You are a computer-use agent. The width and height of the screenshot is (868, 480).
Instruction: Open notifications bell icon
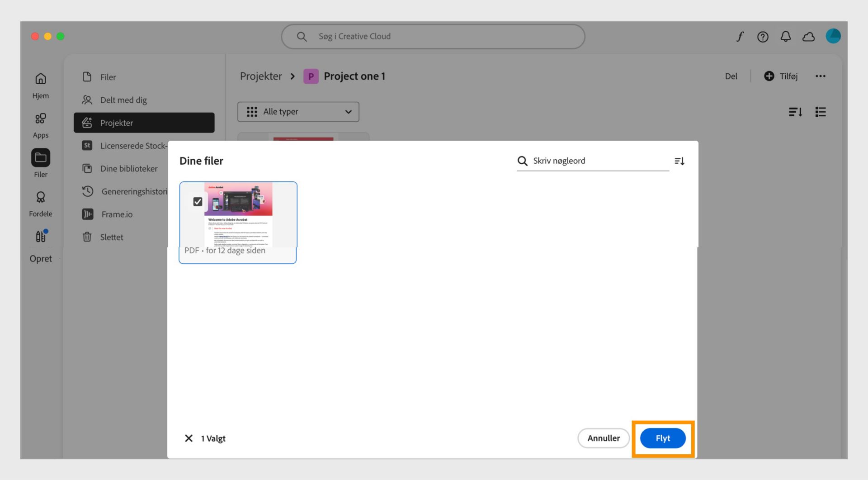pos(786,37)
